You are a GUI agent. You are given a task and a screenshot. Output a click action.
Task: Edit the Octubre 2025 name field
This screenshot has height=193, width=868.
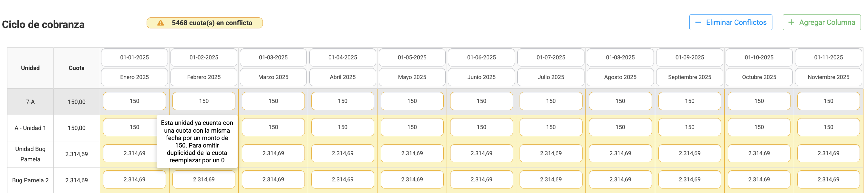[759, 77]
